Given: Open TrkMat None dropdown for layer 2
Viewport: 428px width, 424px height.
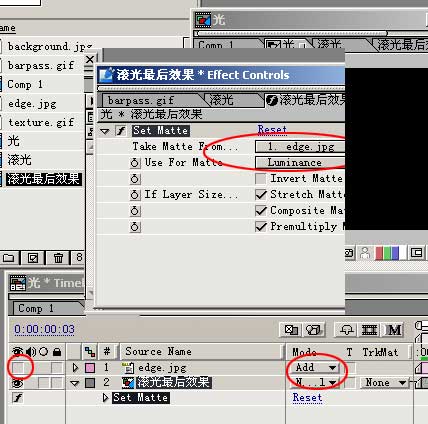Looking at the screenshot, I should point(385,383).
